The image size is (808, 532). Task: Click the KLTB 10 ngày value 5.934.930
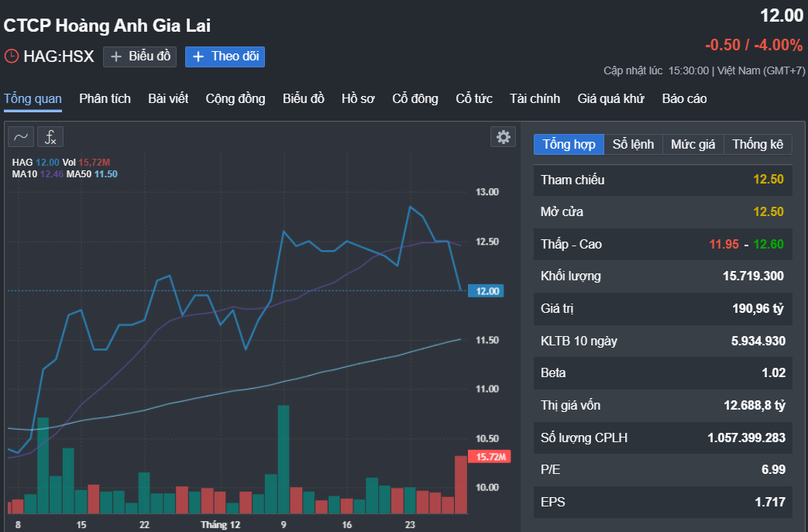758,341
